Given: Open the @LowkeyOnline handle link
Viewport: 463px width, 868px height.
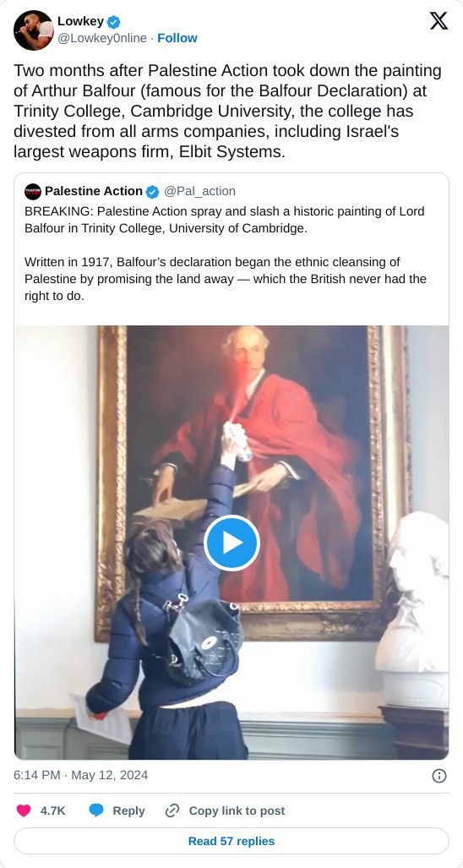Looking at the screenshot, I should point(101,38).
